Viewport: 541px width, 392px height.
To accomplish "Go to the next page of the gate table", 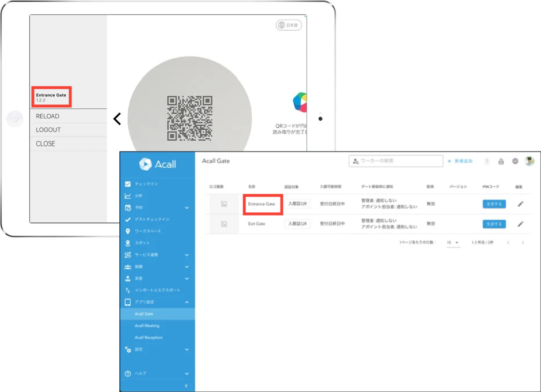I will [523, 243].
